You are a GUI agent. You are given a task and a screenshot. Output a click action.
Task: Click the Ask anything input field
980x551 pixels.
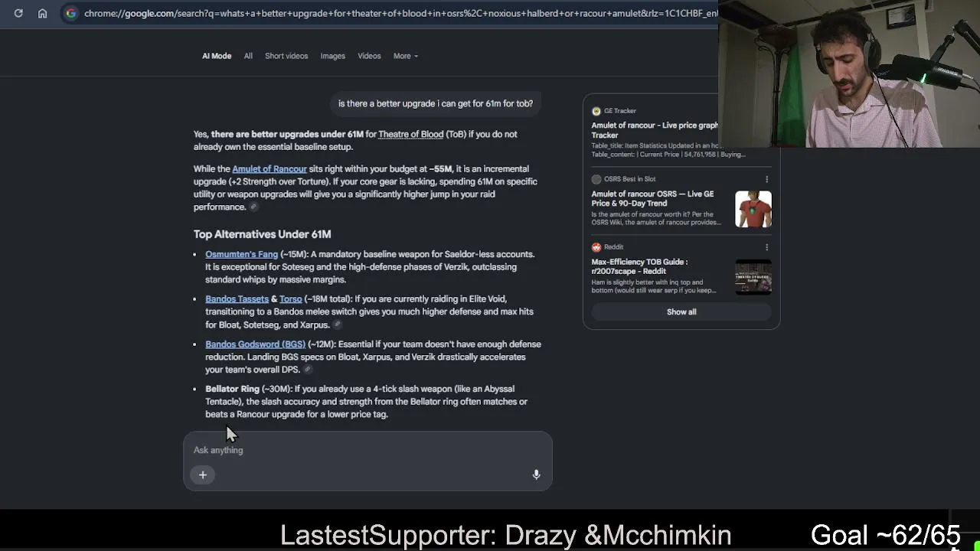tap(367, 450)
